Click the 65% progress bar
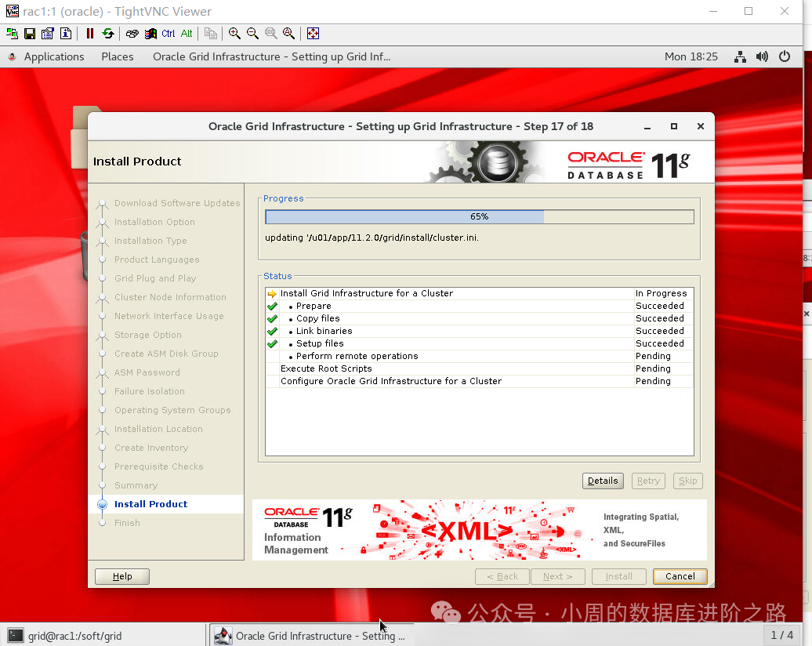The width and height of the screenshot is (812, 646). [x=479, y=216]
